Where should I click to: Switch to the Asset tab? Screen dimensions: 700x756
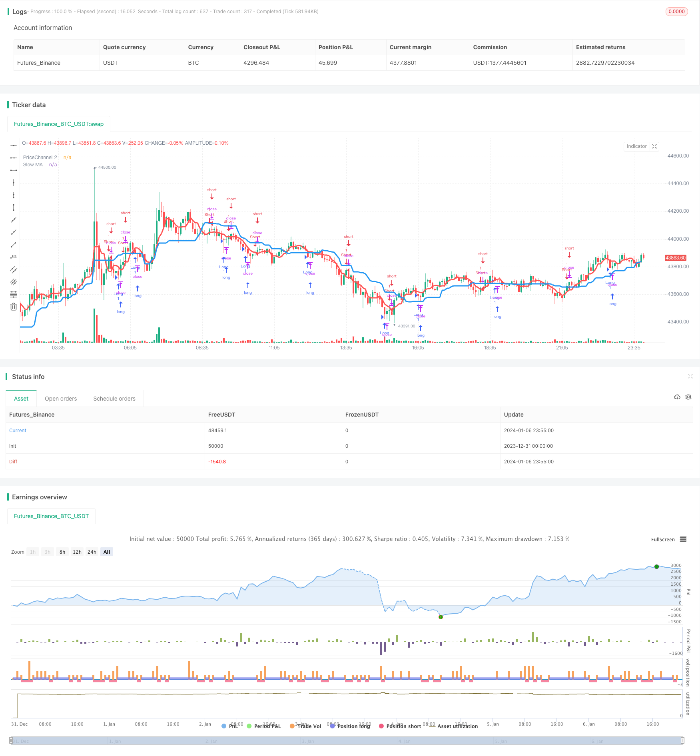tap(21, 399)
